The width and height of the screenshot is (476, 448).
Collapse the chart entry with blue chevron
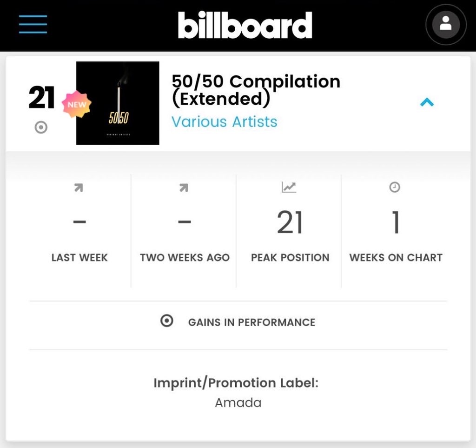click(427, 102)
